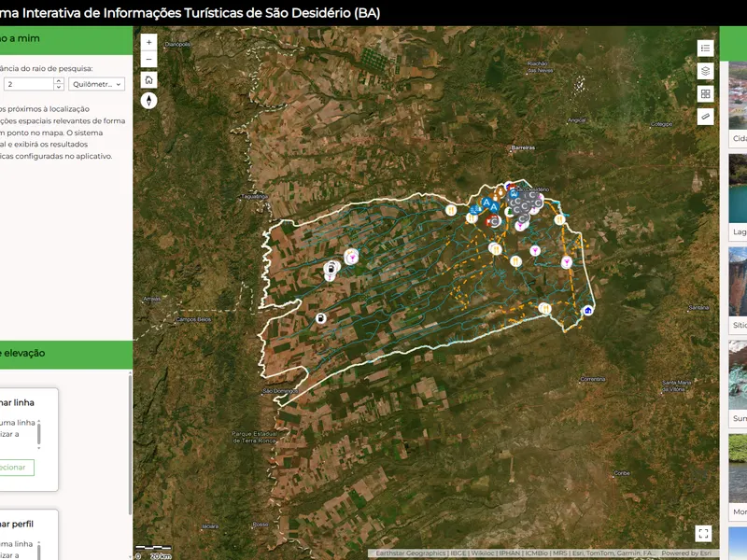Click the red marker with gray C
The image size is (747, 560).
(x=493, y=221)
